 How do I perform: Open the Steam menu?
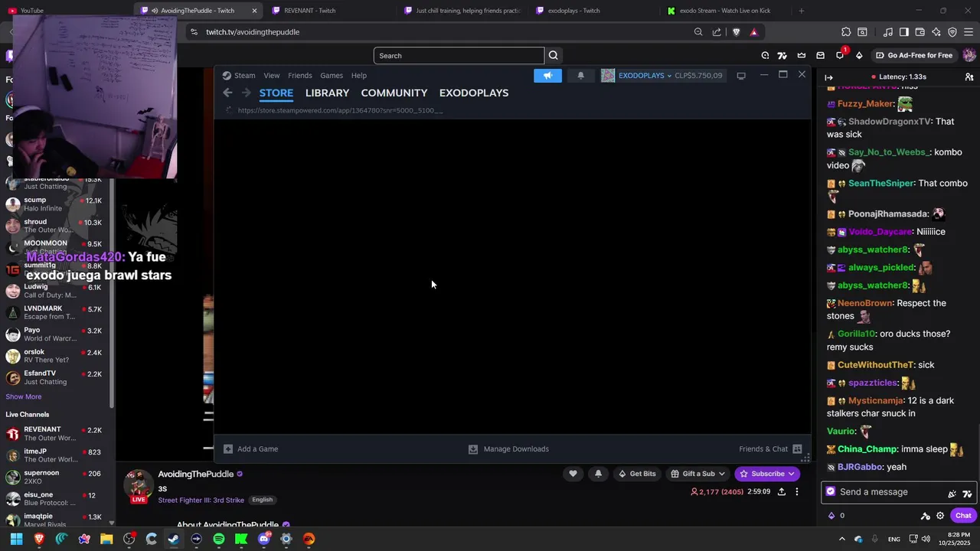click(239, 76)
